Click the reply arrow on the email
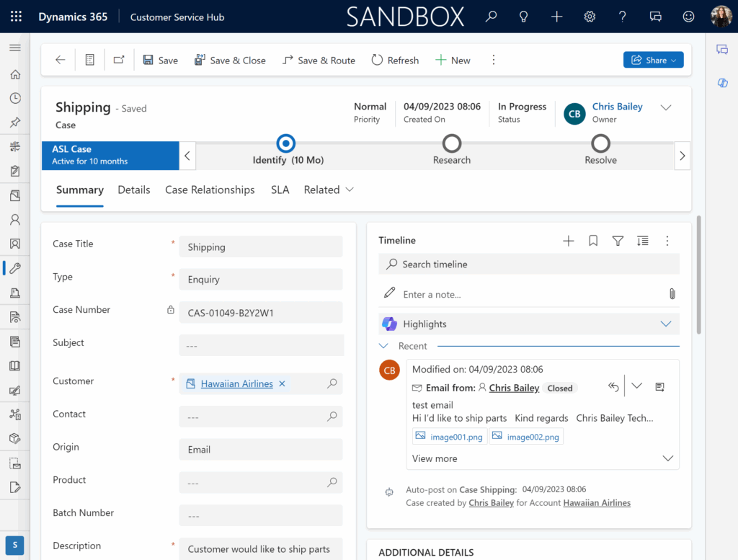This screenshot has height=560, width=738. coord(613,387)
